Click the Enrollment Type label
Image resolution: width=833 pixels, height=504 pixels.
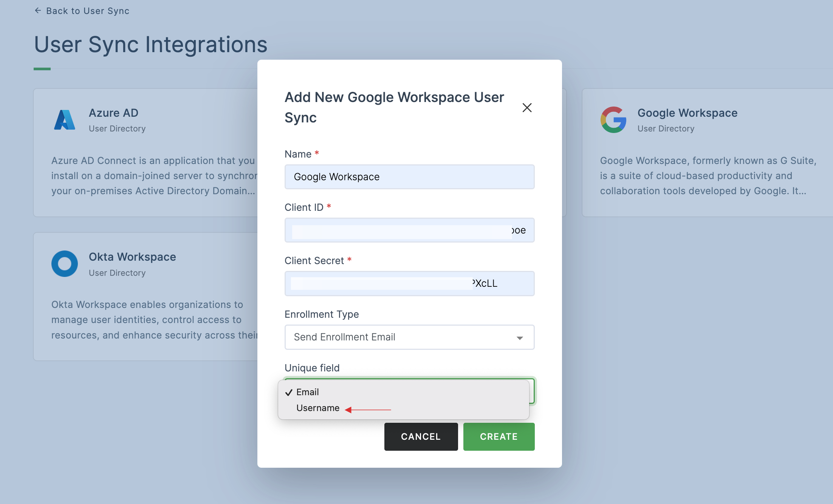322,314
